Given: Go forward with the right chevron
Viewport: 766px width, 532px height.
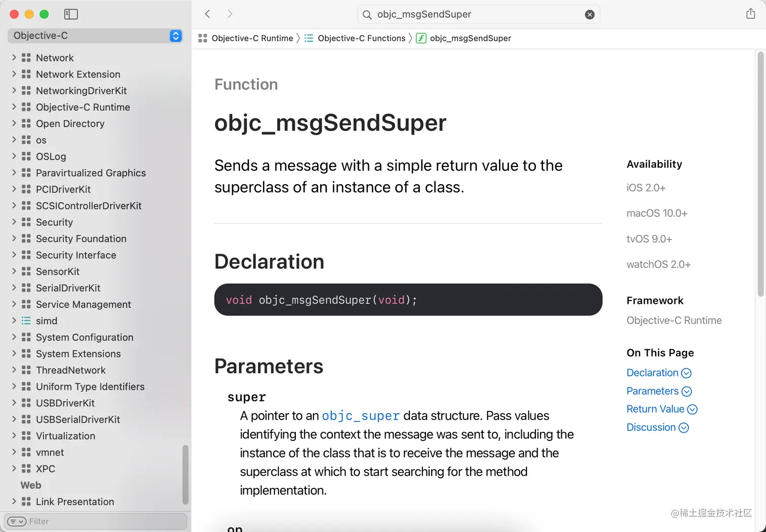Looking at the screenshot, I should click(230, 14).
